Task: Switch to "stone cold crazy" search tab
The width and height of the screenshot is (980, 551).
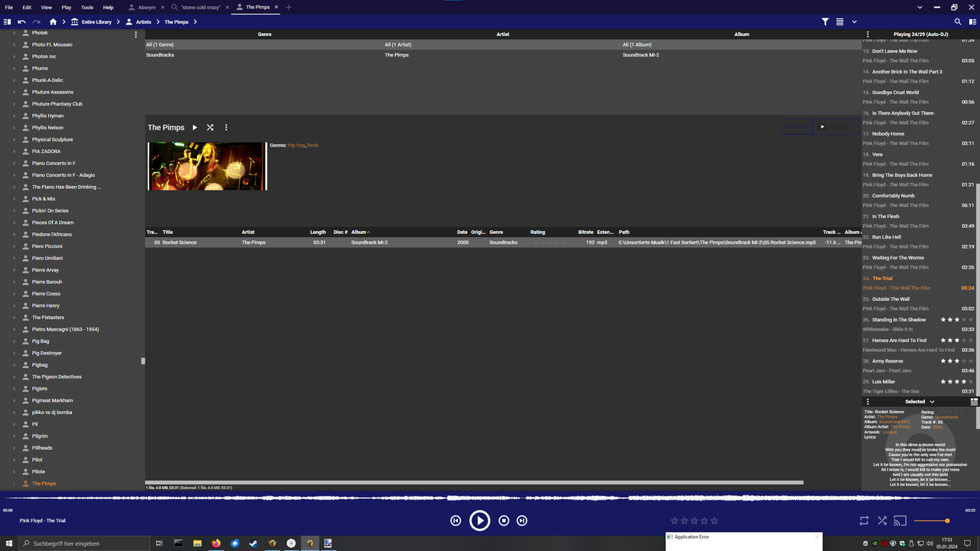Action: 201,7
